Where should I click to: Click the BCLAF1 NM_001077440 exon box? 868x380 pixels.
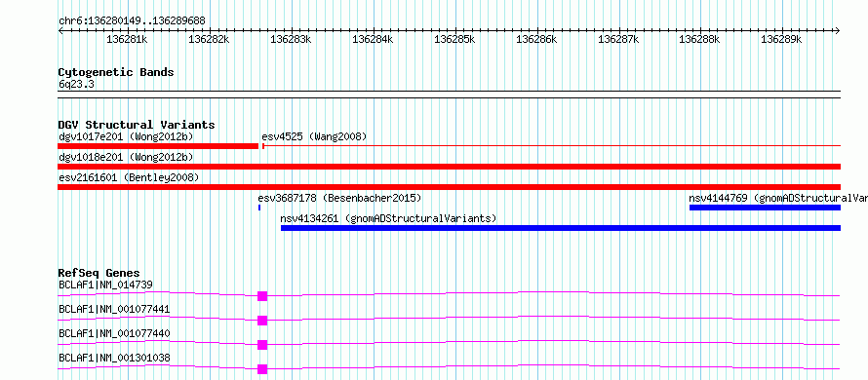tap(262, 345)
